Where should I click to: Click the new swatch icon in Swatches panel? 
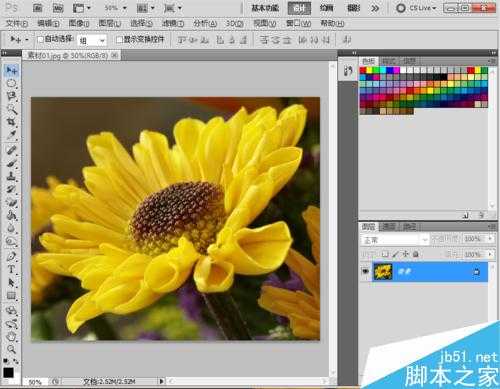coord(466,215)
